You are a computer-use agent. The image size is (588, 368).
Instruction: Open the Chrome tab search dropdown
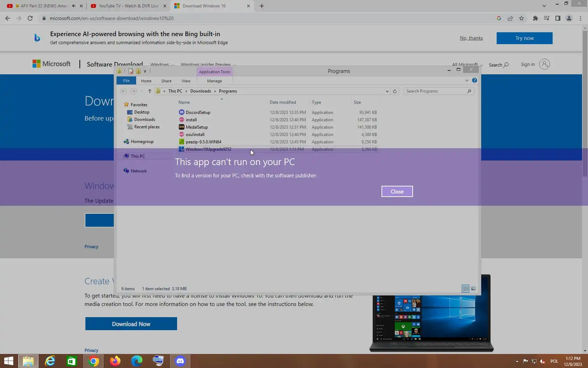(544, 6)
